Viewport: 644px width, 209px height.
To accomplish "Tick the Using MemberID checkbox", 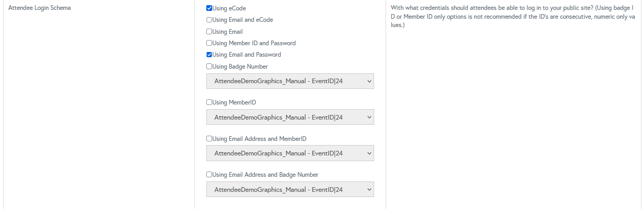I will 209,102.
